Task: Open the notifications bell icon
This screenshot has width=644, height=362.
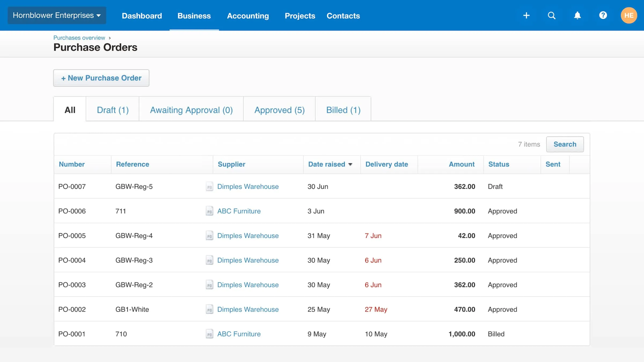Action: [x=577, y=15]
